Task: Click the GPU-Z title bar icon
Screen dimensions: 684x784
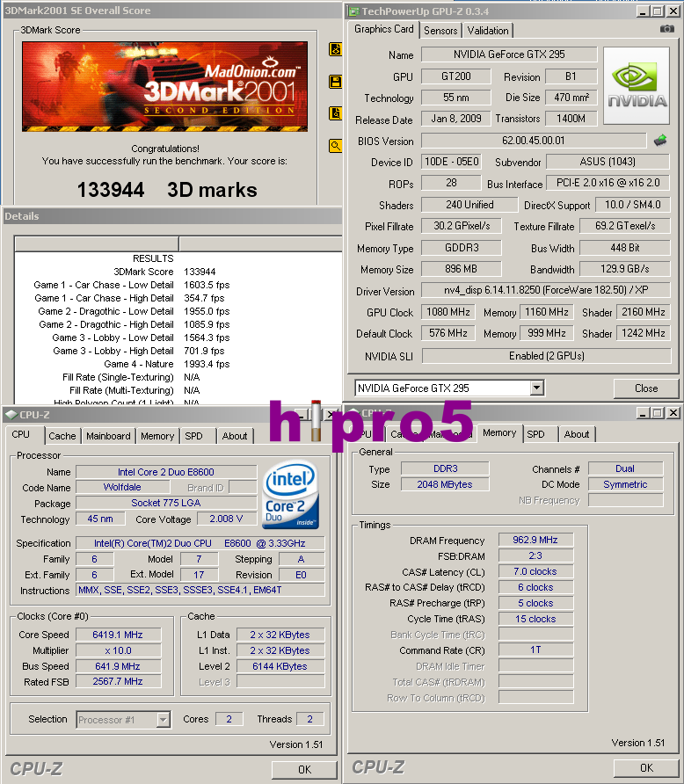Action: 353,11
